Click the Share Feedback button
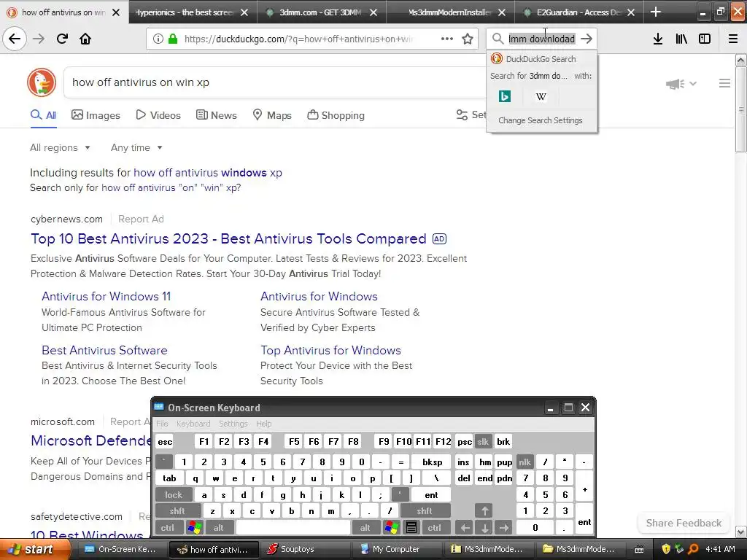 [684, 523]
